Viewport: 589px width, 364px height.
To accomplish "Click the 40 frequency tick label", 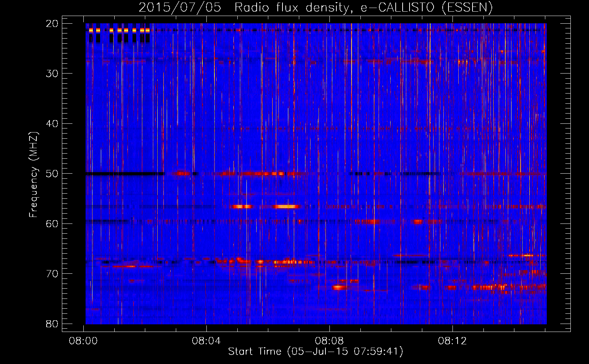I will tap(52, 123).
